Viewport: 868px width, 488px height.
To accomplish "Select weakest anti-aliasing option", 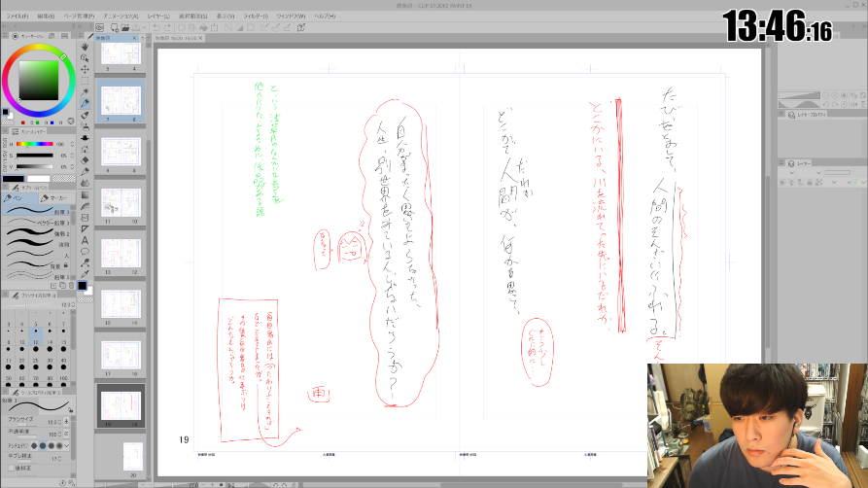I will pos(34,445).
